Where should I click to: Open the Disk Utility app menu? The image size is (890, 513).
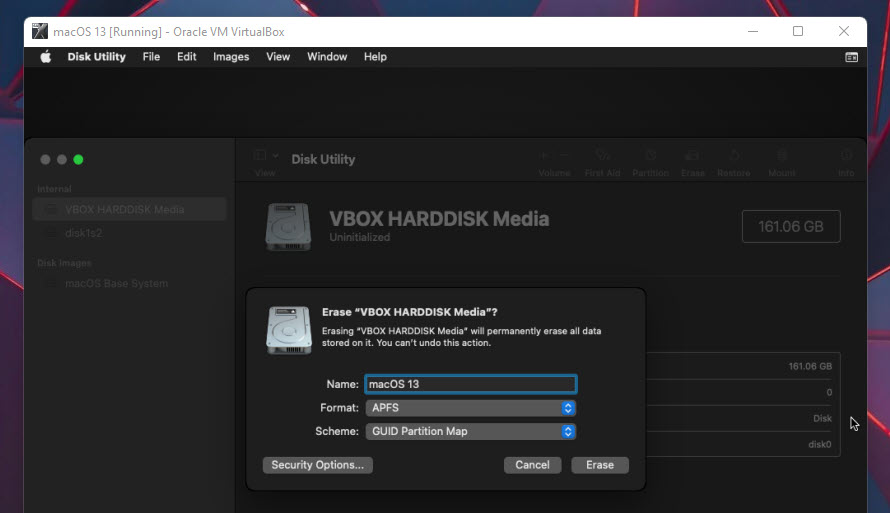[x=96, y=57]
